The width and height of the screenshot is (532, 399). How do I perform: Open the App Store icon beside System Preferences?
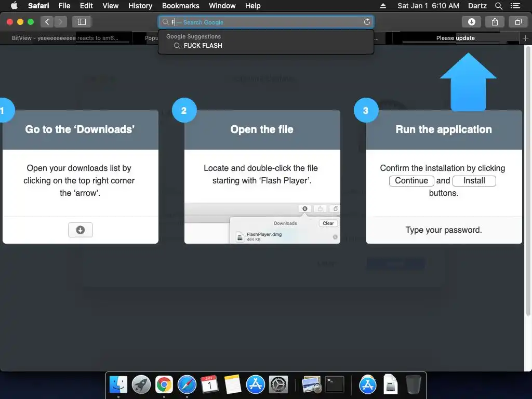coord(256,385)
